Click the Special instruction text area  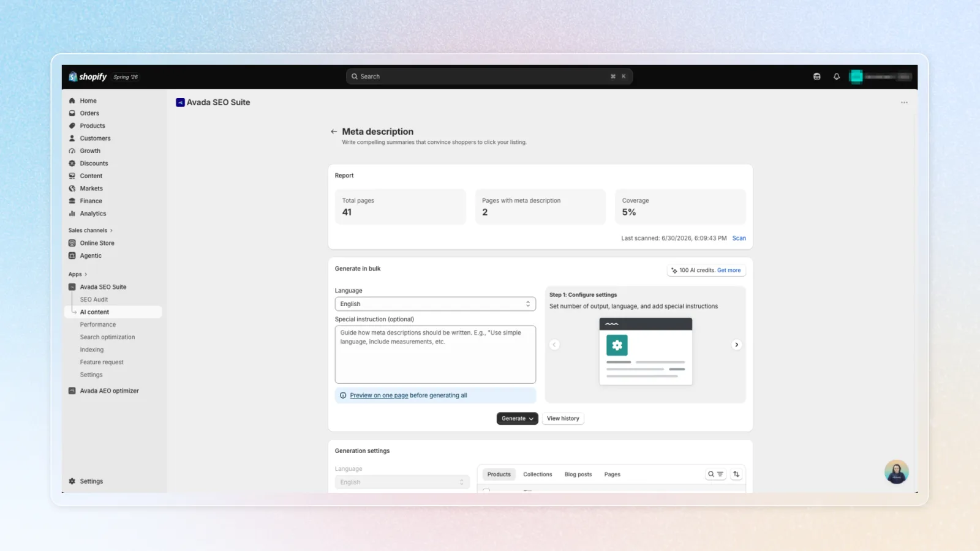click(435, 354)
